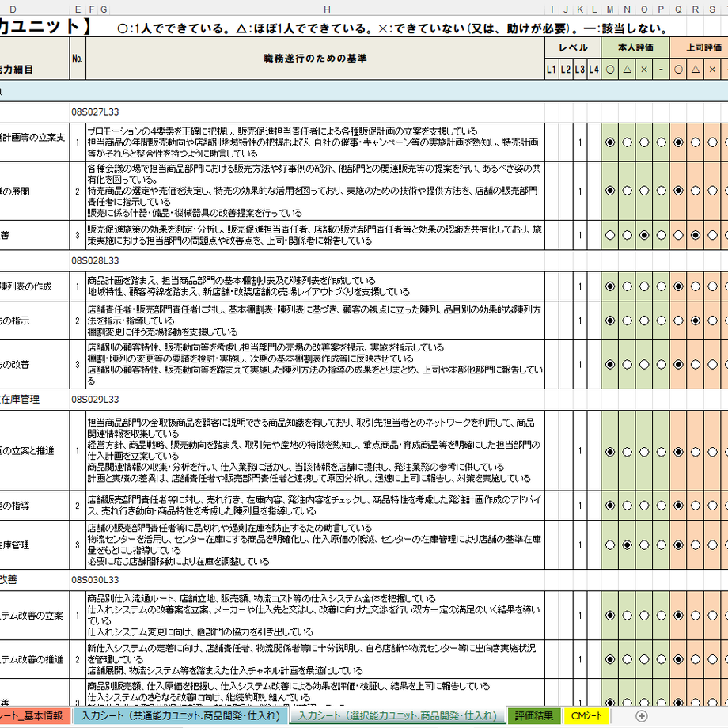Click the L1 level header cell
728x728 pixels.
coord(552,70)
